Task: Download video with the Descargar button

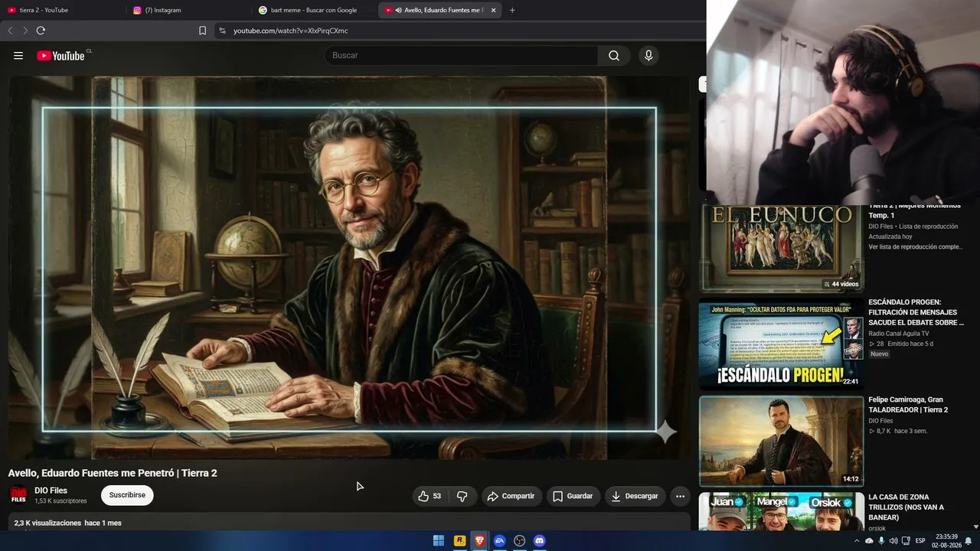Action: coord(635,496)
